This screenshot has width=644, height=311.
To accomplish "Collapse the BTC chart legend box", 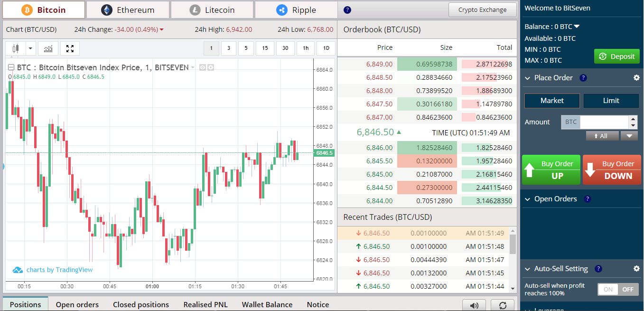I will (x=10, y=67).
